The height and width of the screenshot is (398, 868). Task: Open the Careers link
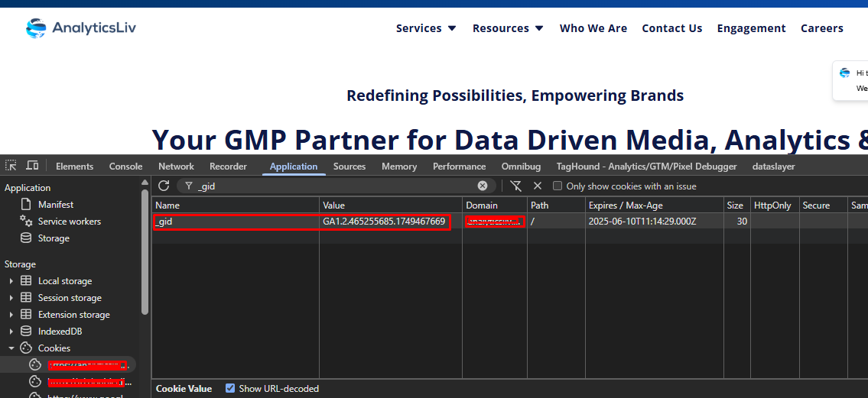tap(822, 28)
